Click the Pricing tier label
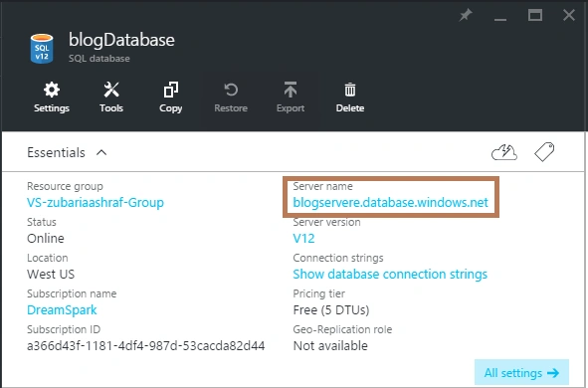The image size is (588, 388). [319, 293]
